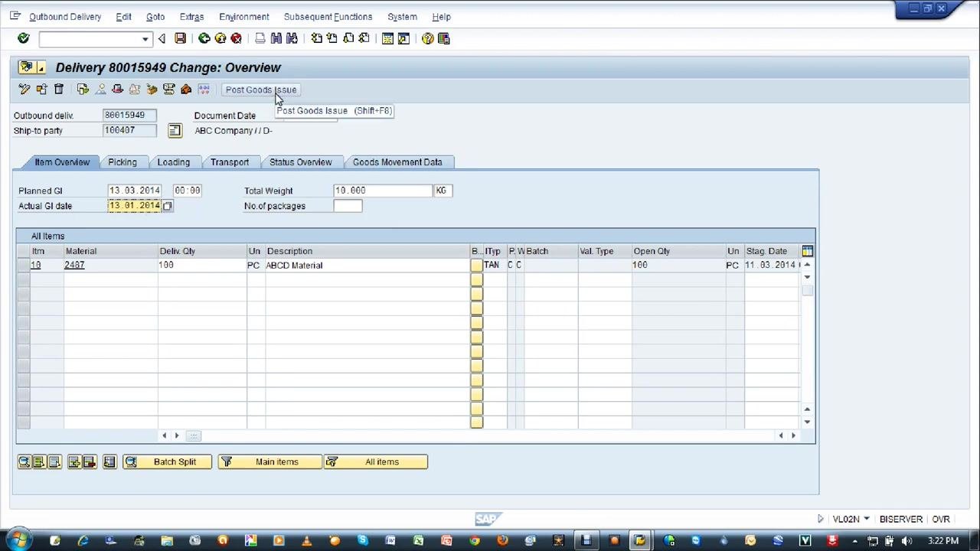Screen dimensions: 980x551
Task: Click the All items filter button
Action: pyautogui.click(x=376, y=461)
